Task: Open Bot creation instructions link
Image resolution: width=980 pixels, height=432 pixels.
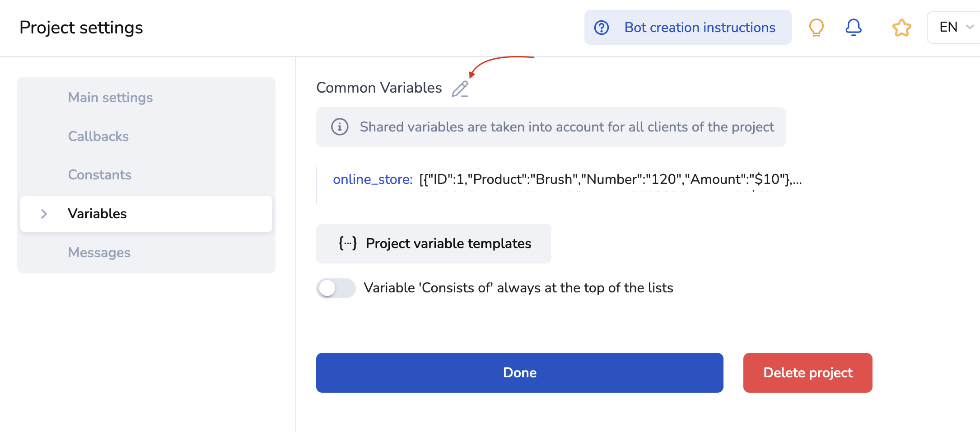Action: tap(700, 28)
